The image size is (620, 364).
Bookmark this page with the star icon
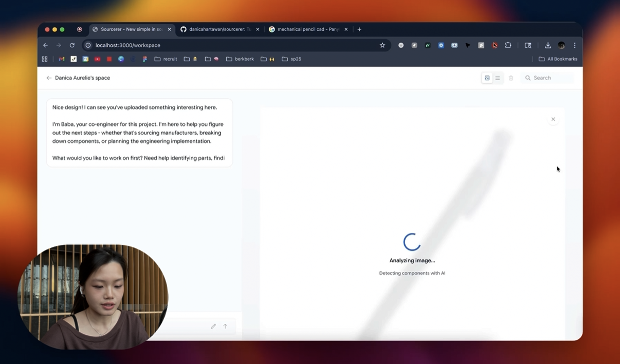382,45
